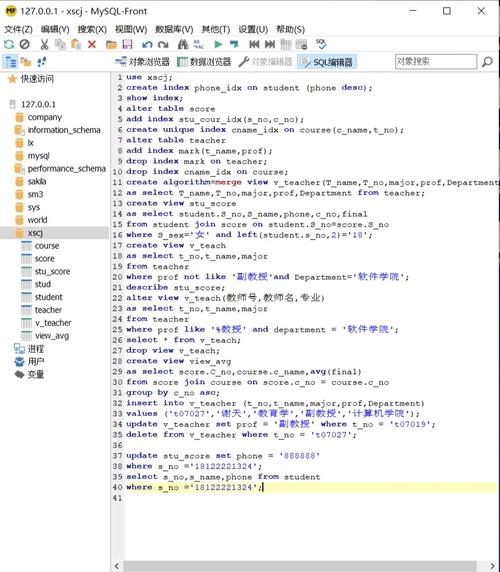
Task: Select the world database
Action: [37, 220]
